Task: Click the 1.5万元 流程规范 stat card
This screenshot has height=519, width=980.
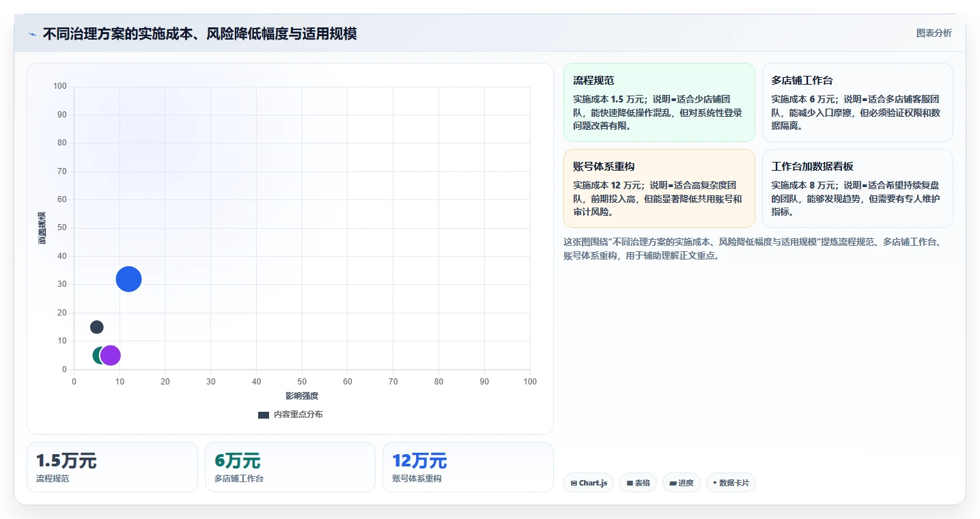Action: pos(112,467)
